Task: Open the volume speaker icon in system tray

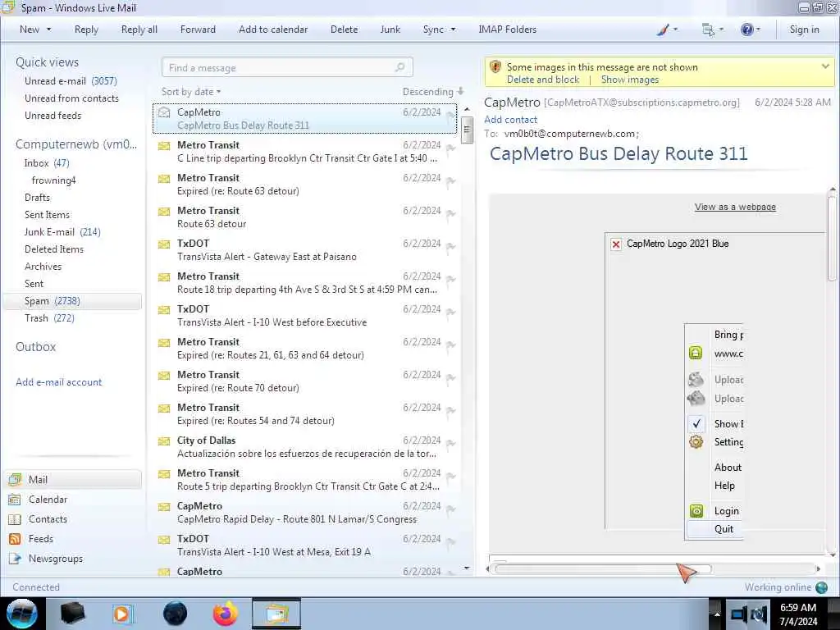Action: 760,614
